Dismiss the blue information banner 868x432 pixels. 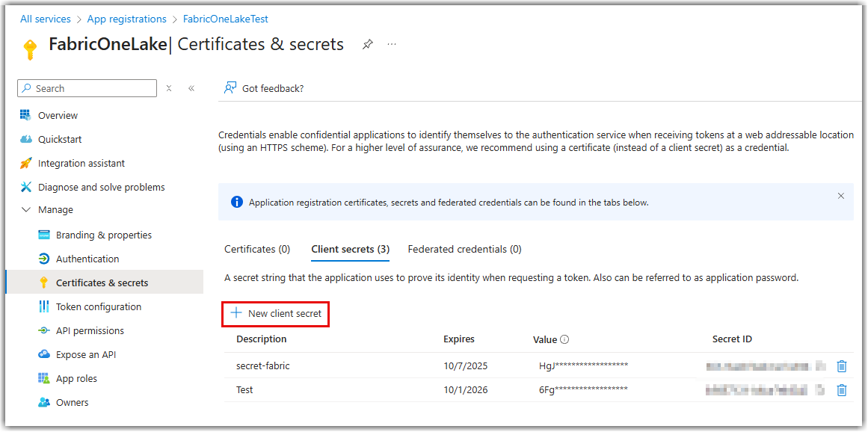(x=841, y=196)
